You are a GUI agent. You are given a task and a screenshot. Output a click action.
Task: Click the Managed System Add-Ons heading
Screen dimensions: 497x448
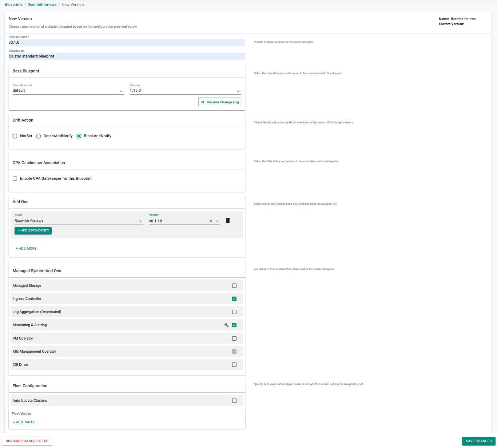click(37, 271)
